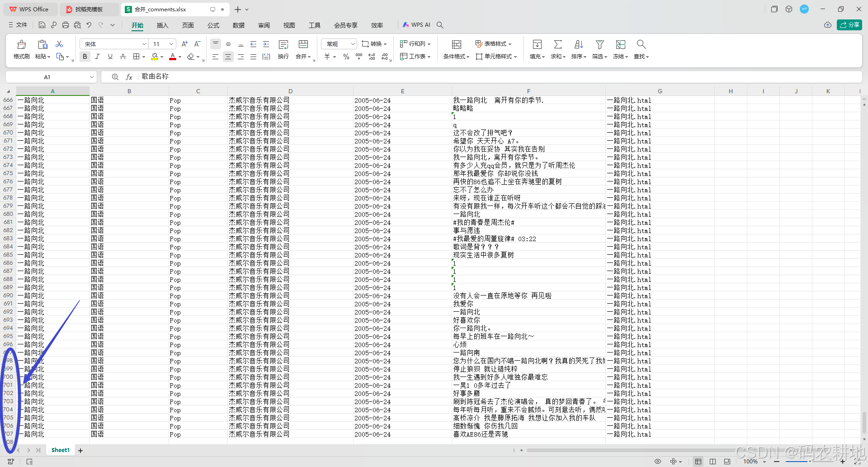Open the 数据 Data ribbon tab
This screenshot has width=868, height=467.
239,25
